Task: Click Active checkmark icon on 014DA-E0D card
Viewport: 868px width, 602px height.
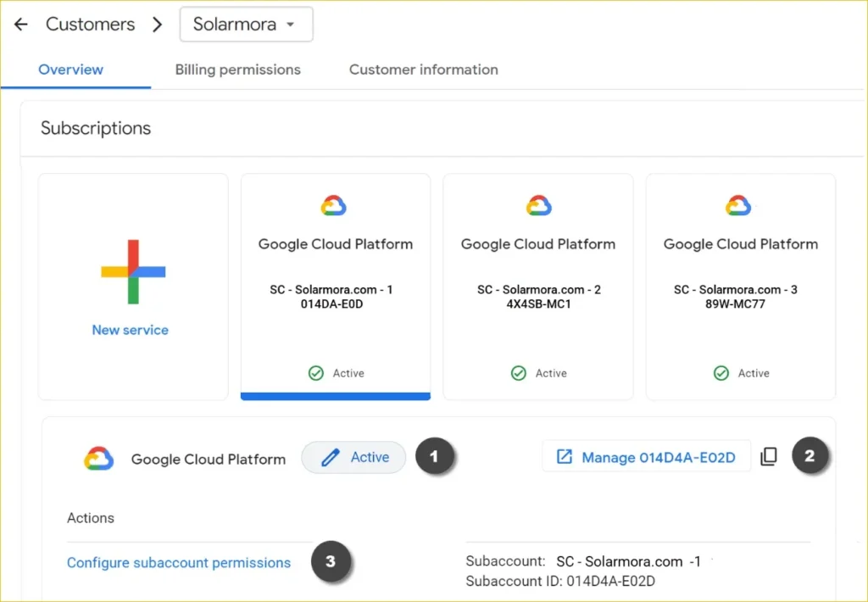Action: click(316, 373)
